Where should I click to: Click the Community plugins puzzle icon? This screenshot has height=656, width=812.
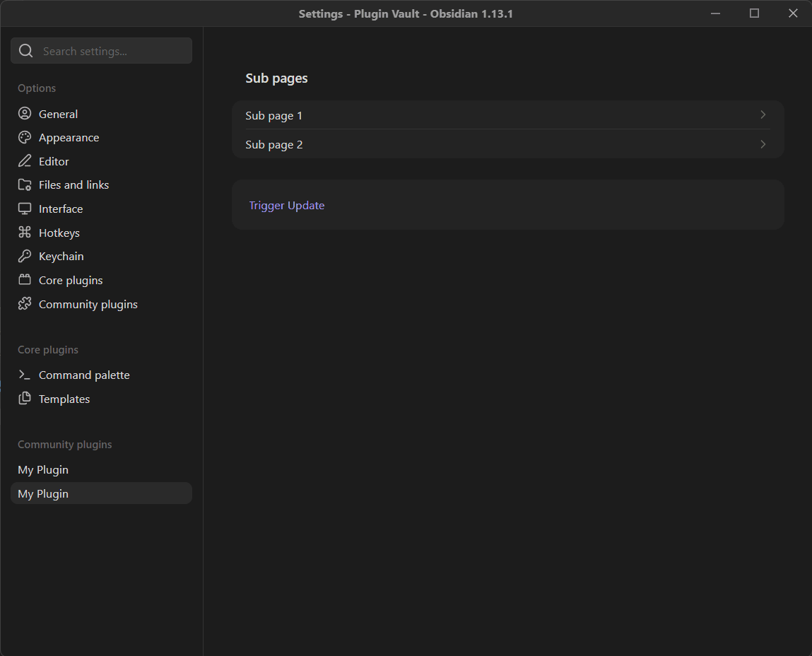point(24,304)
